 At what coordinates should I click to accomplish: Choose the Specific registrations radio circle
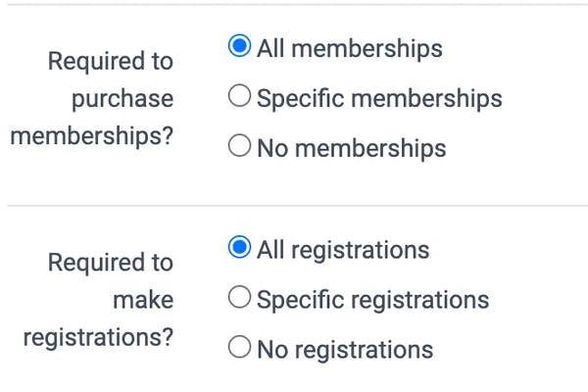[239, 297]
